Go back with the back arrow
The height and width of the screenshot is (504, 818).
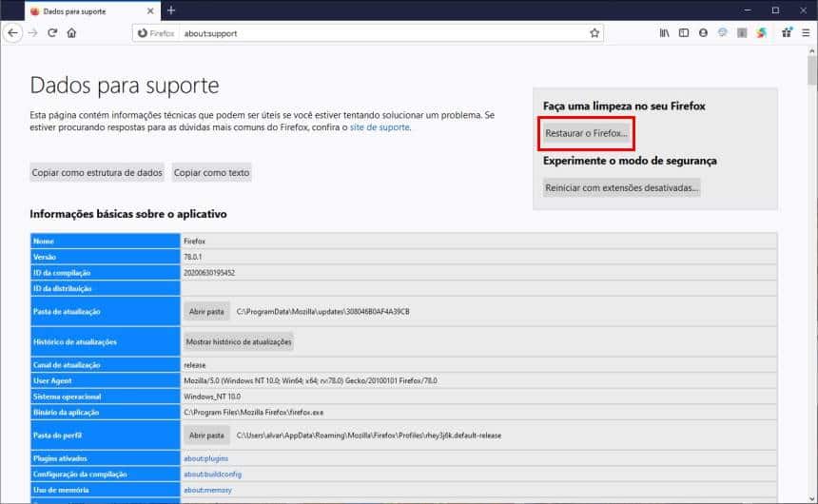tap(12, 33)
